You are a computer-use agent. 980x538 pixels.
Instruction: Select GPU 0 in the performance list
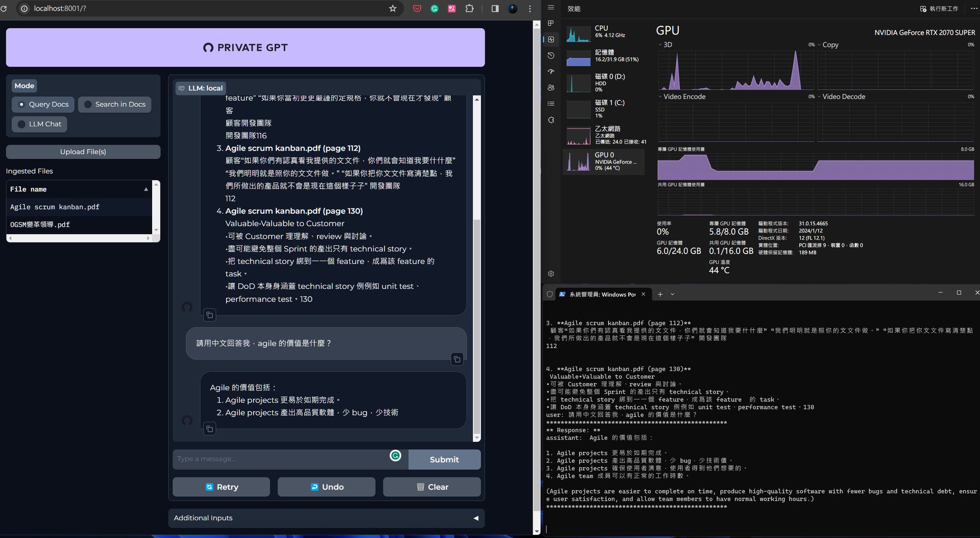click(604, 162)
